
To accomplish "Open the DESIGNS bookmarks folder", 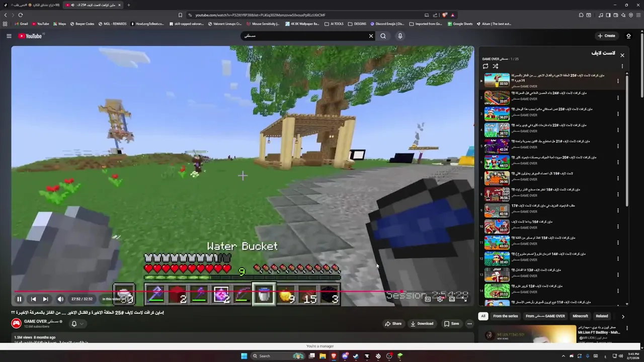I will tap(357, 24).
